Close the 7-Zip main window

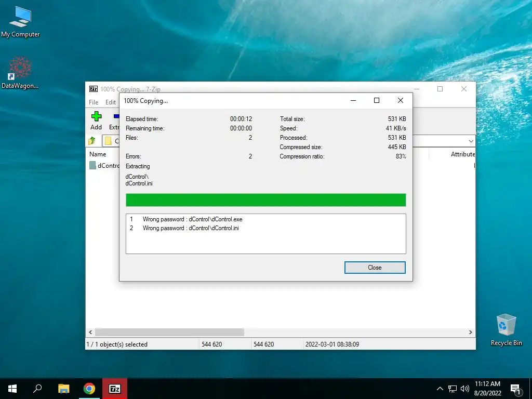click(x=464, y=89)
